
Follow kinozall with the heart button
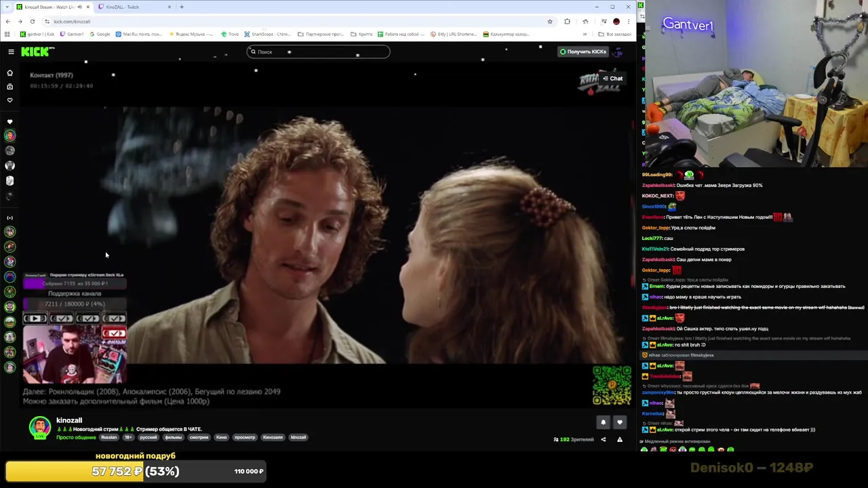pos(619,422)
